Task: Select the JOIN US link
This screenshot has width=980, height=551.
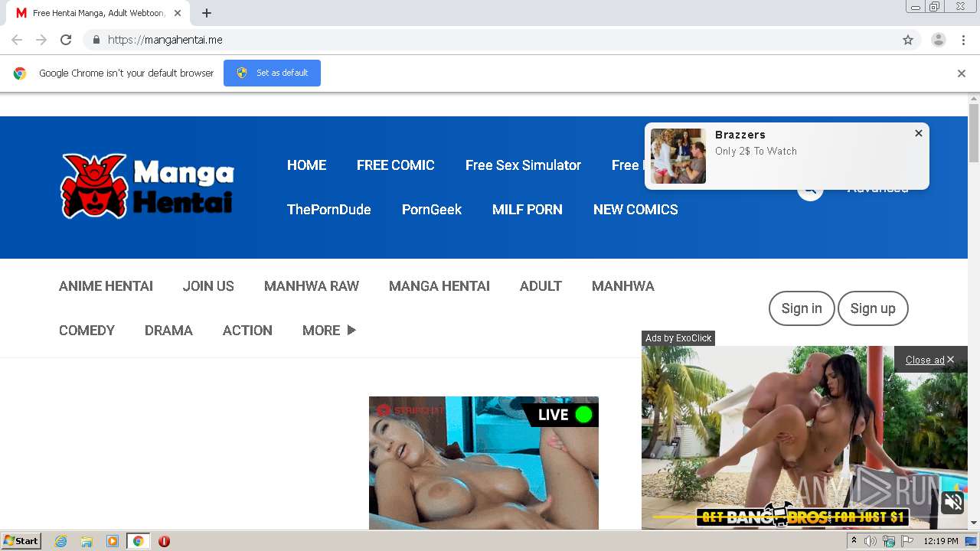Action: point(208,286)
